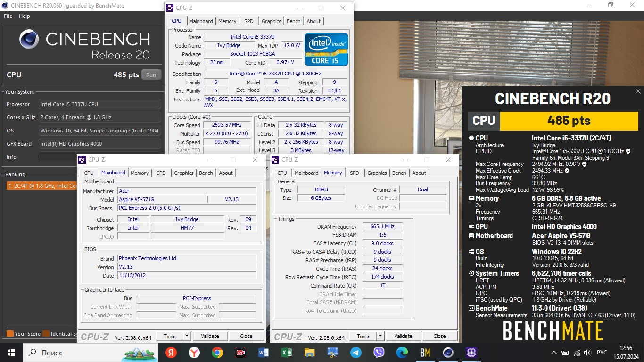The width and height of the screenshot is (644, 362).
Task: Click Validate in the CPU-Z Mainboard window
Action: [x=210, y=336]
